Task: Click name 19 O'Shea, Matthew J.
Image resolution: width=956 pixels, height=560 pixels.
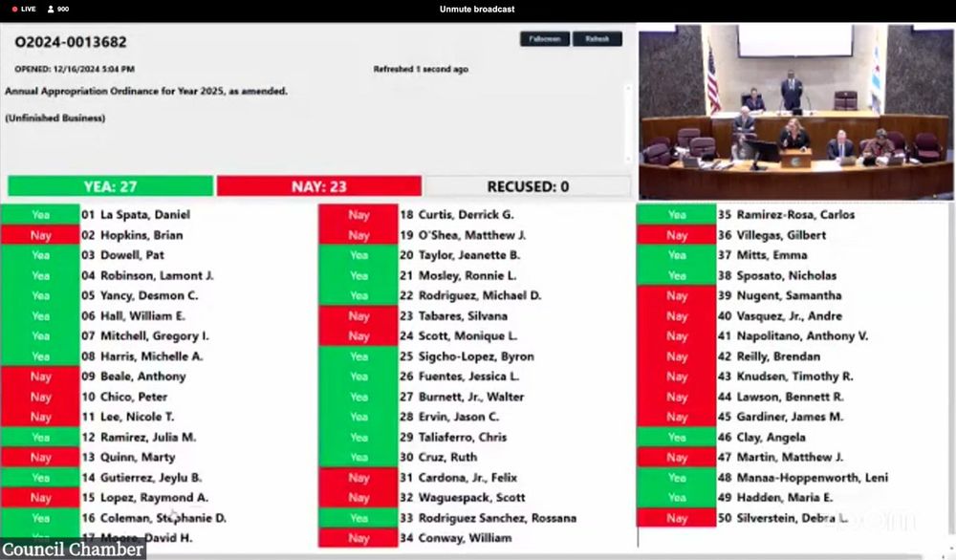Action: [463, 235]
